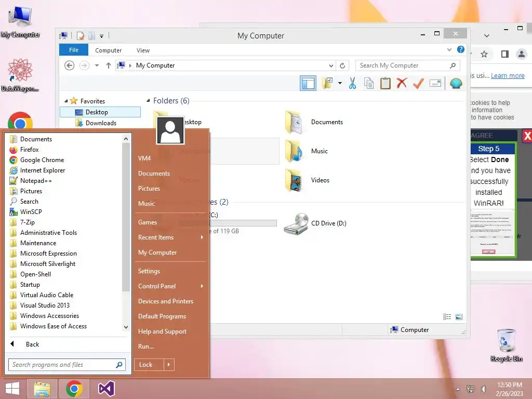
Task: Open the shutdown options arrow beside Lock
Action: click(x=169, y=365)
